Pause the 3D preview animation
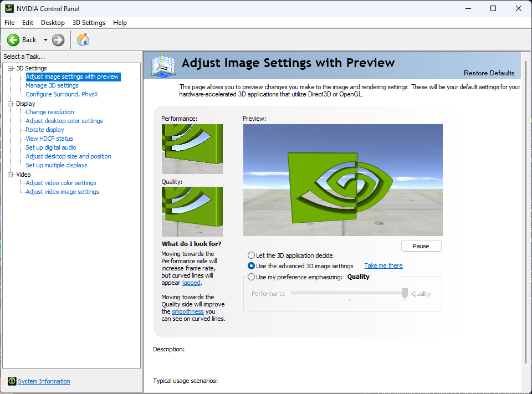532x394 pixels. tap(421, 246)
